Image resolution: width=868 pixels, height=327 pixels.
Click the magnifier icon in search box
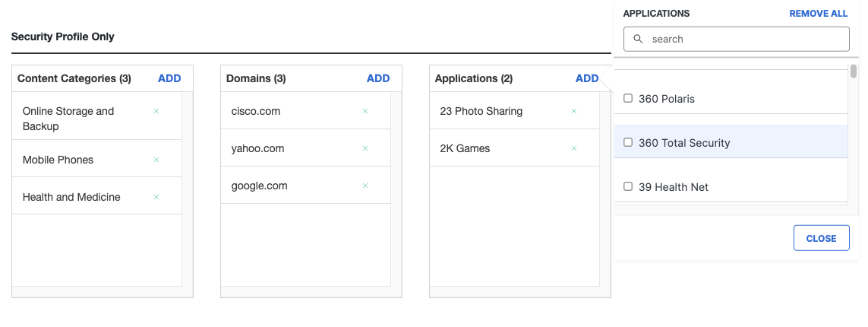pyautogui.click(x=638, y=40)
